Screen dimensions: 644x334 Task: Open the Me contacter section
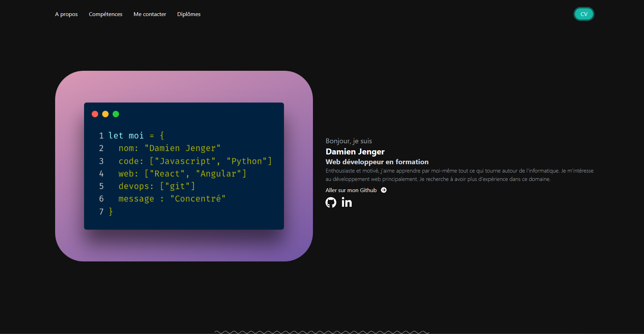150,14
